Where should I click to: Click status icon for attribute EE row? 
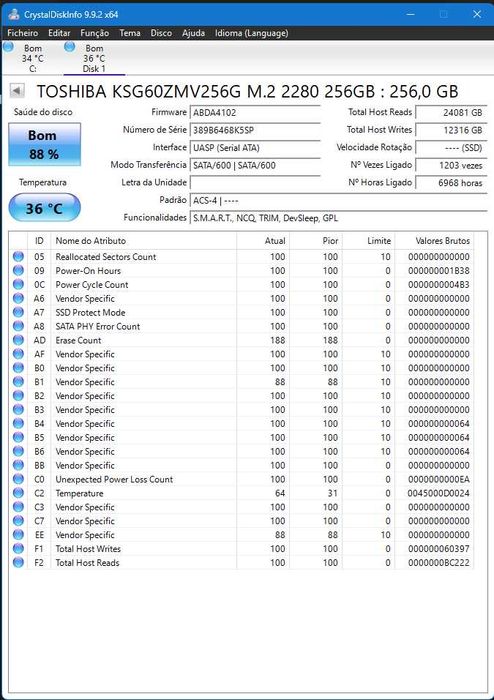tap(18, 535)
